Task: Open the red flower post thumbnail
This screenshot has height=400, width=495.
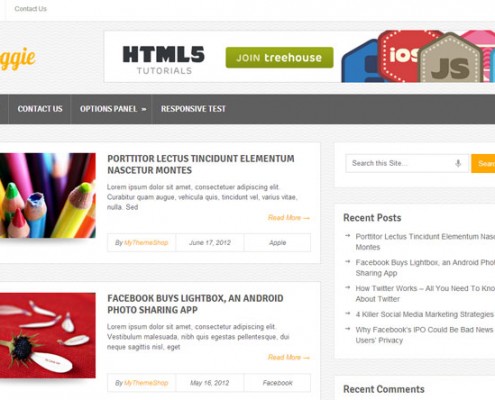Action: (48, 335)
